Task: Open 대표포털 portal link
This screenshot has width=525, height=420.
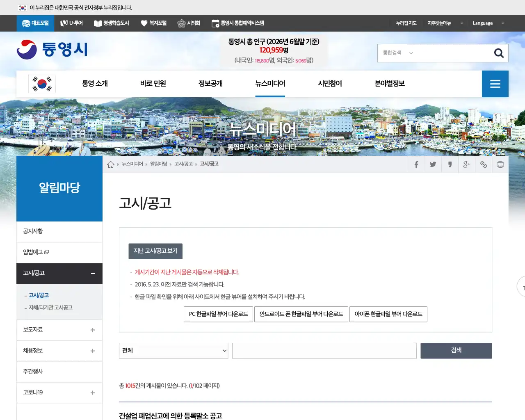Action: click(x=35, y=23)
